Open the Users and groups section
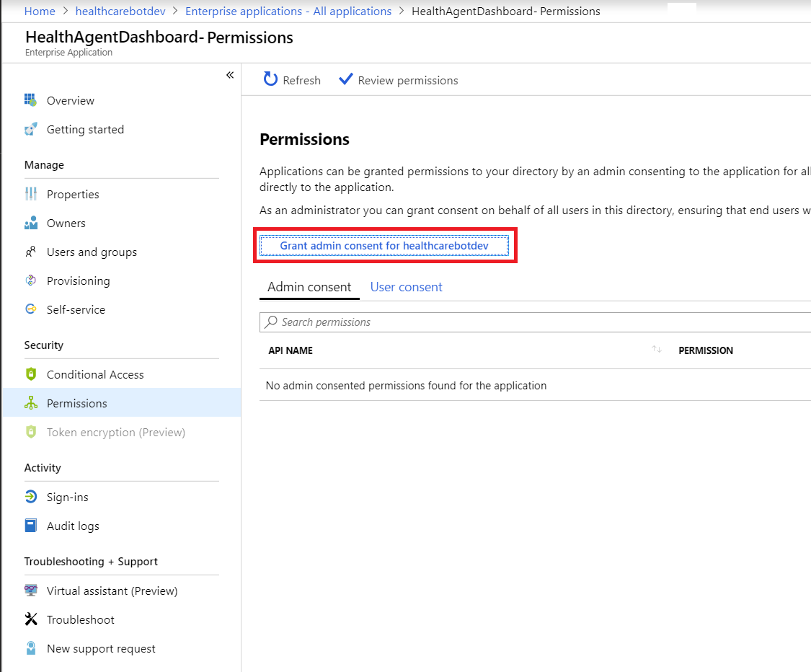This screenshot has width=811, height=672. (92, 252)
